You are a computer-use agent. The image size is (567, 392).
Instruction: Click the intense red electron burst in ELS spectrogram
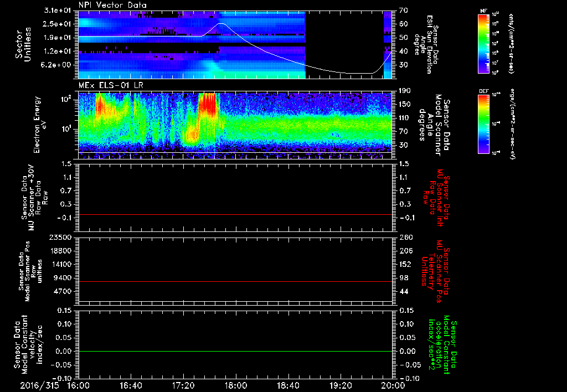207,104
